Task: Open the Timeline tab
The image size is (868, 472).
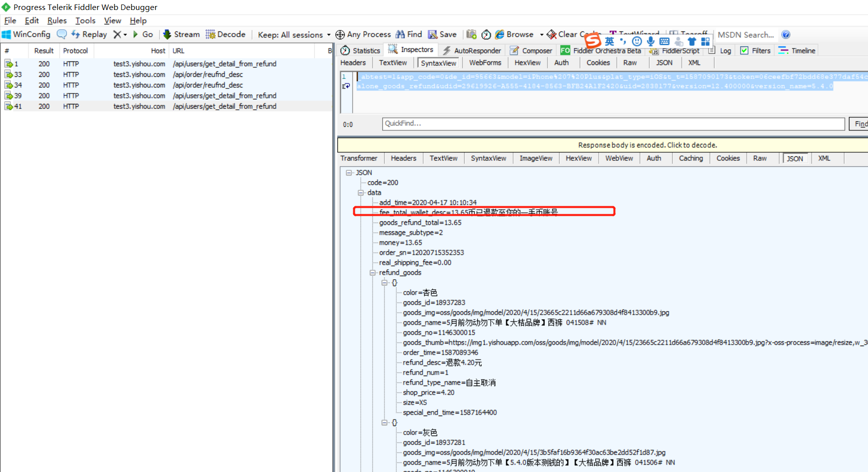Action: tap(797, 50)
